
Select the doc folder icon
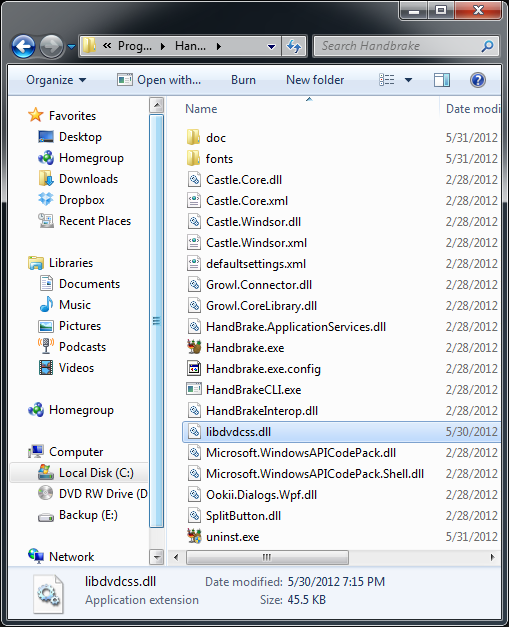(x=194, y=137)
